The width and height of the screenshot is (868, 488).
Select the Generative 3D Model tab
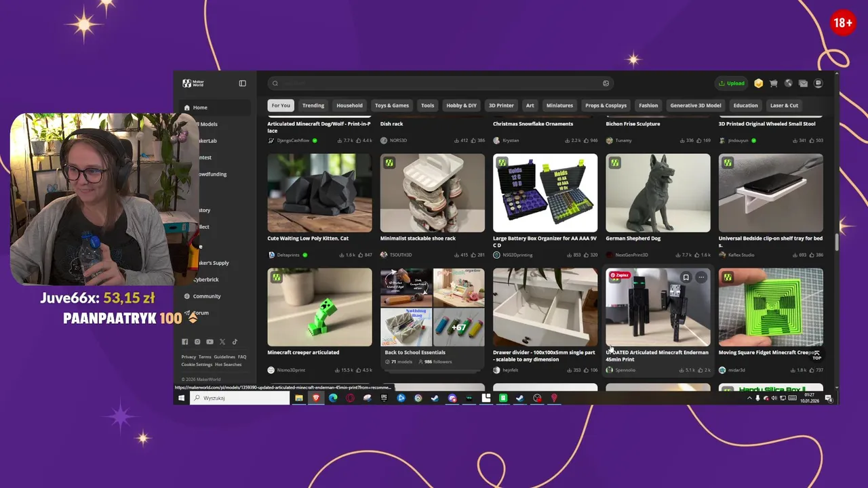696,105
